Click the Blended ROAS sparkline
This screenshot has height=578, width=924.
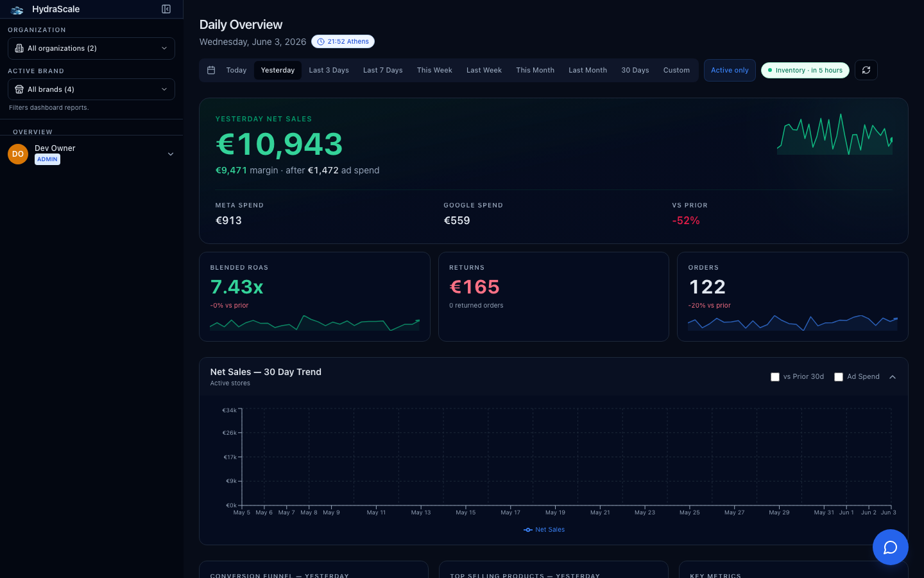[314, 322]
